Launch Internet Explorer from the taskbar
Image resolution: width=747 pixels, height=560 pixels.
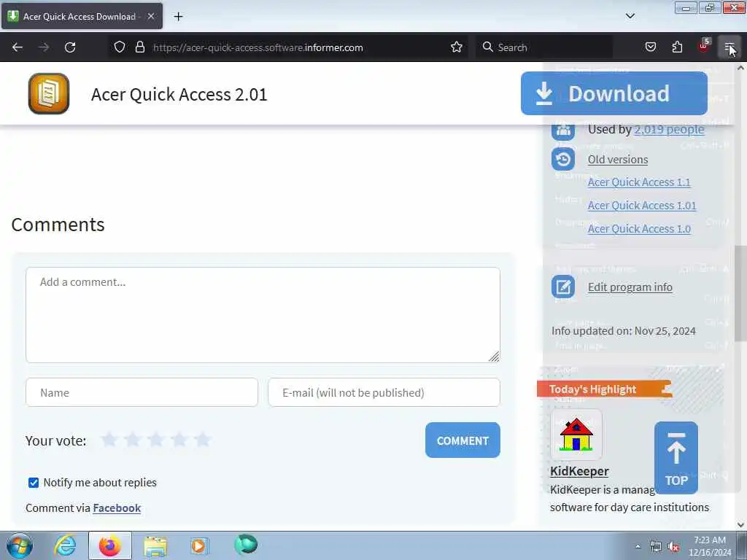click(x=65, y=545)
